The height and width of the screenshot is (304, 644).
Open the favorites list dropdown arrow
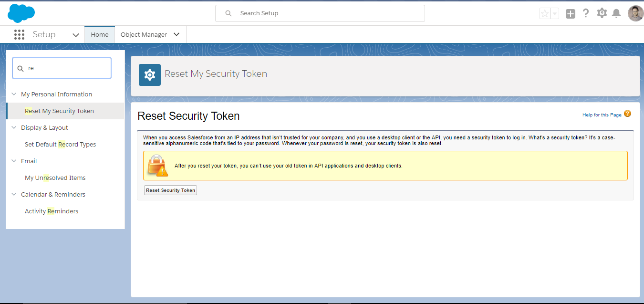[555, 14]
